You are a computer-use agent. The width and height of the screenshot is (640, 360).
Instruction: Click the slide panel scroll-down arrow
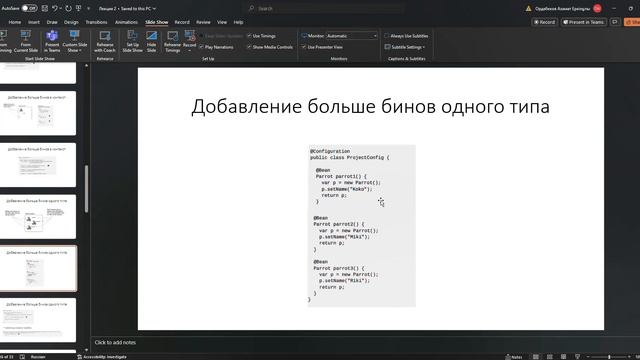point(86,350)
